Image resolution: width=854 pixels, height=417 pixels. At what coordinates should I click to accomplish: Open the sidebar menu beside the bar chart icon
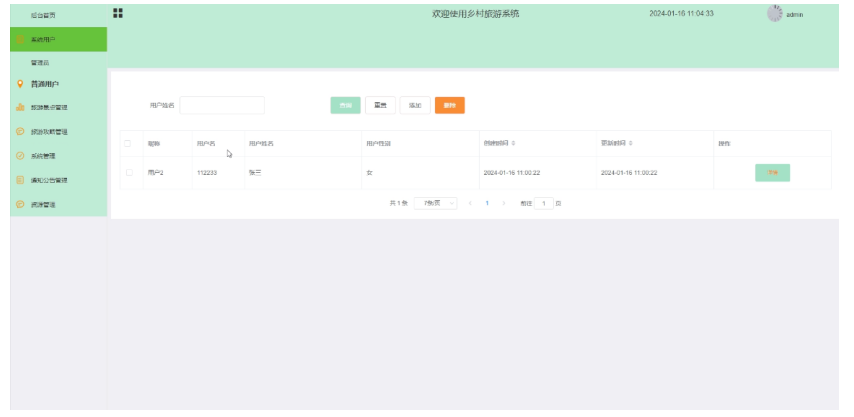pos(58,107)
